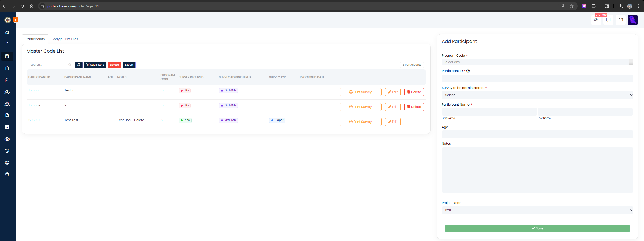Click the refresh icon next to the search box

pyautogui.click(x=79, y=65)
